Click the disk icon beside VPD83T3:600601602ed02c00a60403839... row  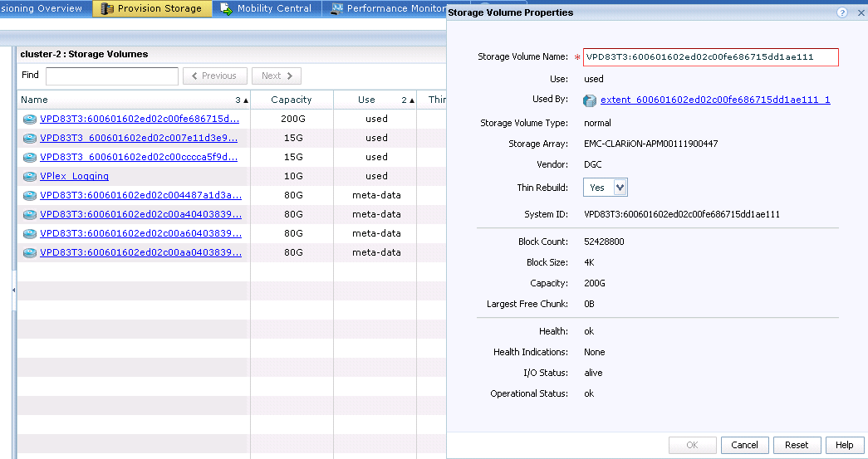pos(30,233)
